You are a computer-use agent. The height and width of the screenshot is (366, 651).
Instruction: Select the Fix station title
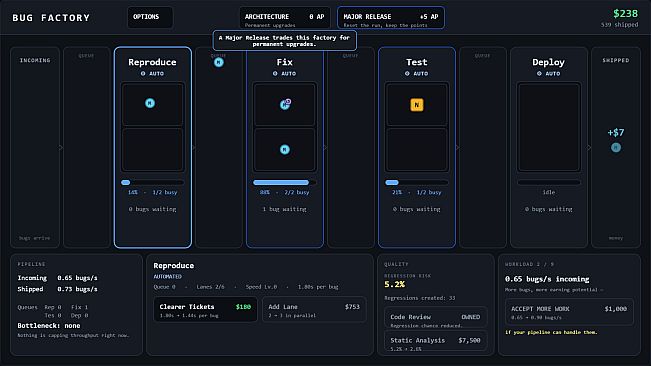coord(284,62)
